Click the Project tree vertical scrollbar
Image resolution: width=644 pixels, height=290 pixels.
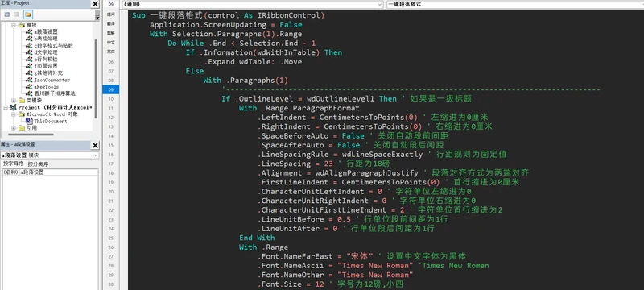click(x=96, y=78)
